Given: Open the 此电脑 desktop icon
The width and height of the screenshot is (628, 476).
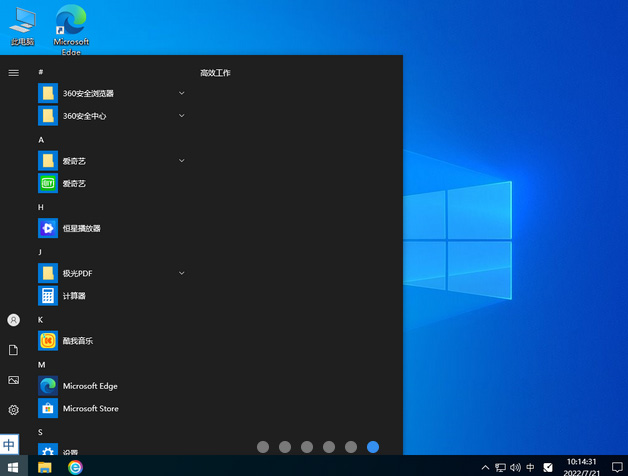Looking at the screenshot, I should click(x=22, y=25).
